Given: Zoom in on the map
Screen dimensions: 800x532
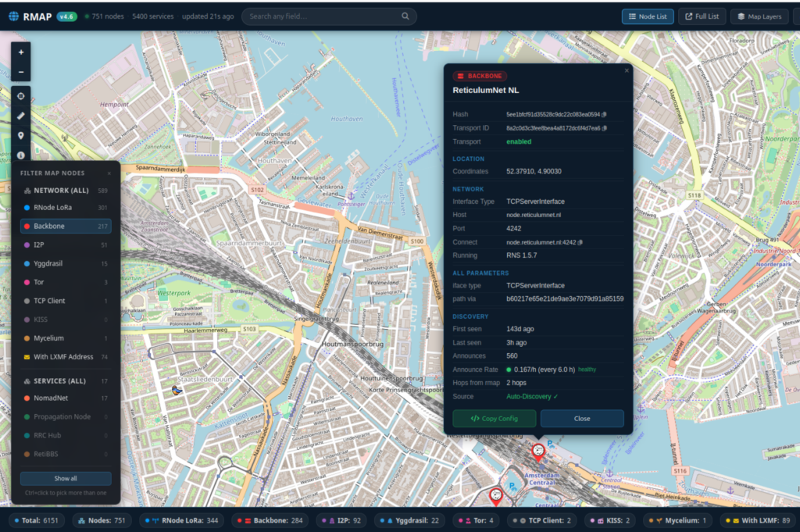Looking at the screenshot, I should pos(21,52).
